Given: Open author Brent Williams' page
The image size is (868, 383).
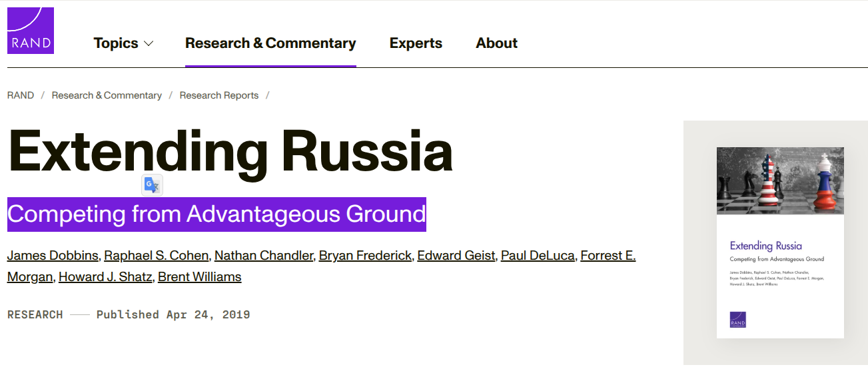Looking at the screenshot, I should (200, 277).
